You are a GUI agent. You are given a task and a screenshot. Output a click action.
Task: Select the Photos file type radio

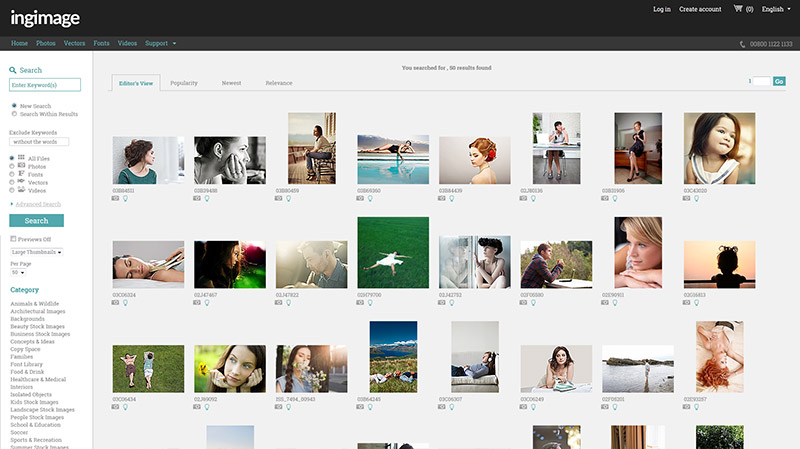12,166
